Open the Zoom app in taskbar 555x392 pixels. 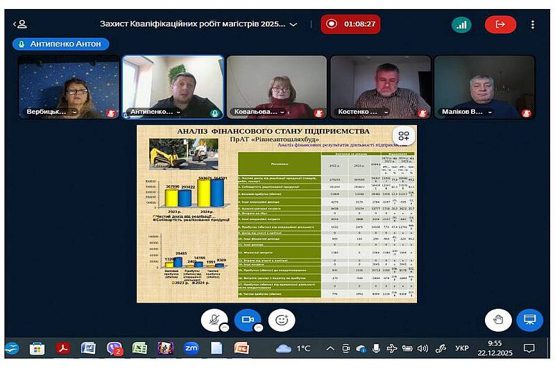[x=191, y=348]
